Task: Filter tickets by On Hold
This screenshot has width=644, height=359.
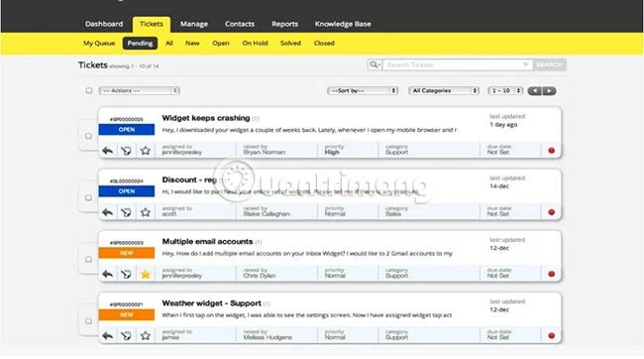Action: [x=255, y=44]
